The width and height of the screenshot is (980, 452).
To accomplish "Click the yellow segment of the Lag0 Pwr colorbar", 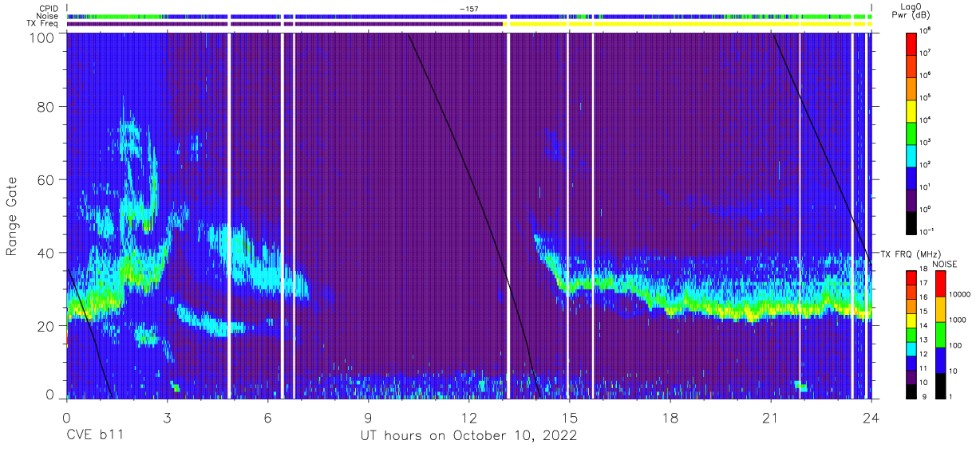I will (911, 111).
